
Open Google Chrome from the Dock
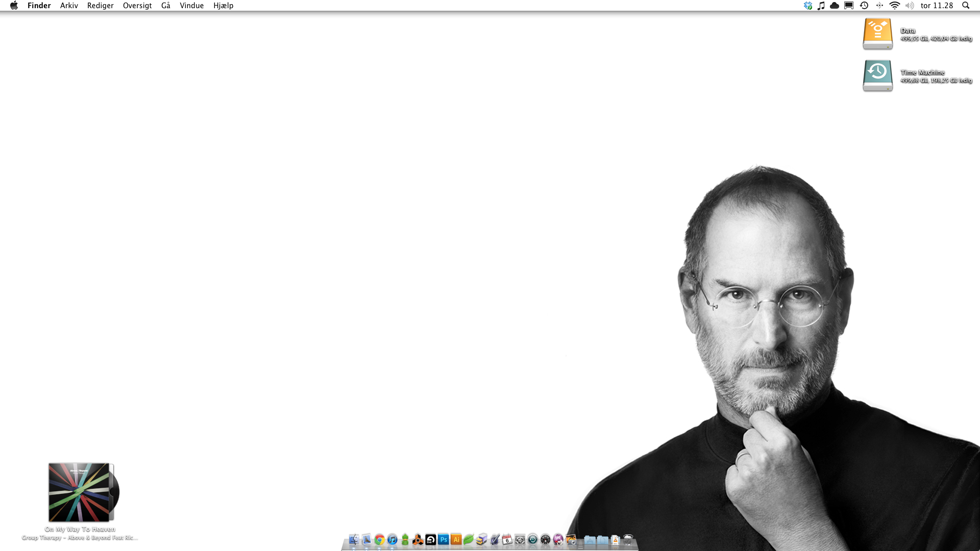pyautogui.click(x=379, y=540)
